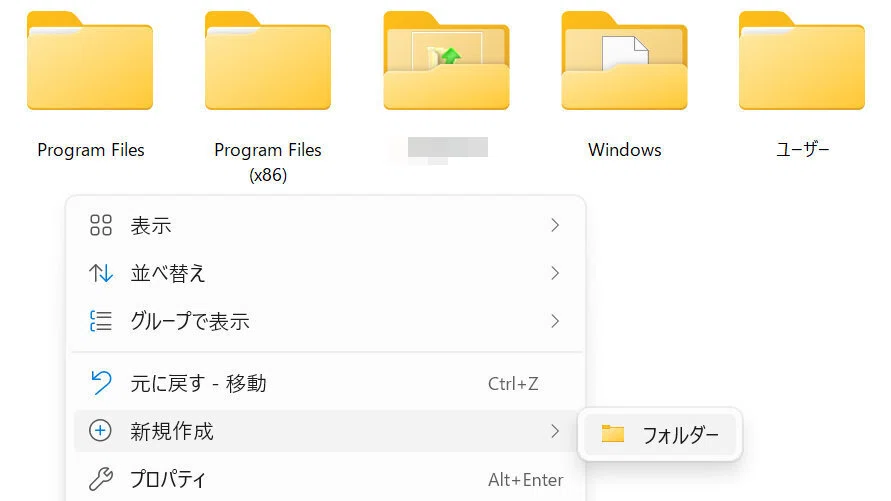
Task: Click the Alt+Enter shortcut hint
Action: tap(526, 479)
